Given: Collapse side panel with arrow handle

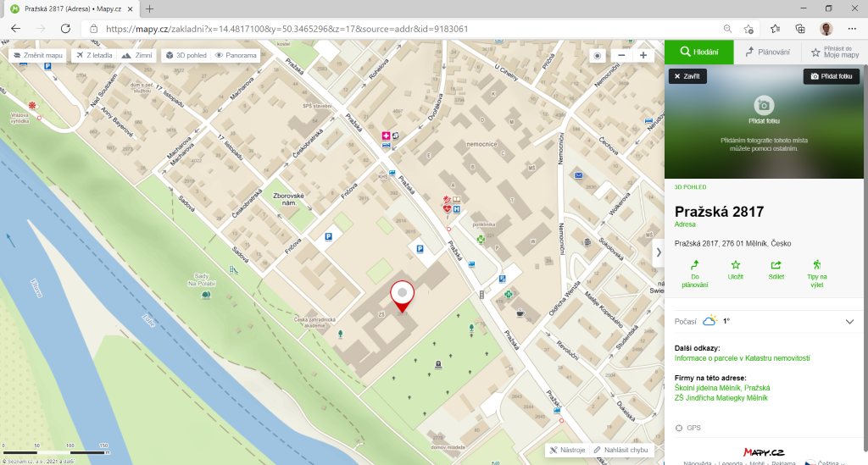Looking at the screenshot, I should 659,252.
